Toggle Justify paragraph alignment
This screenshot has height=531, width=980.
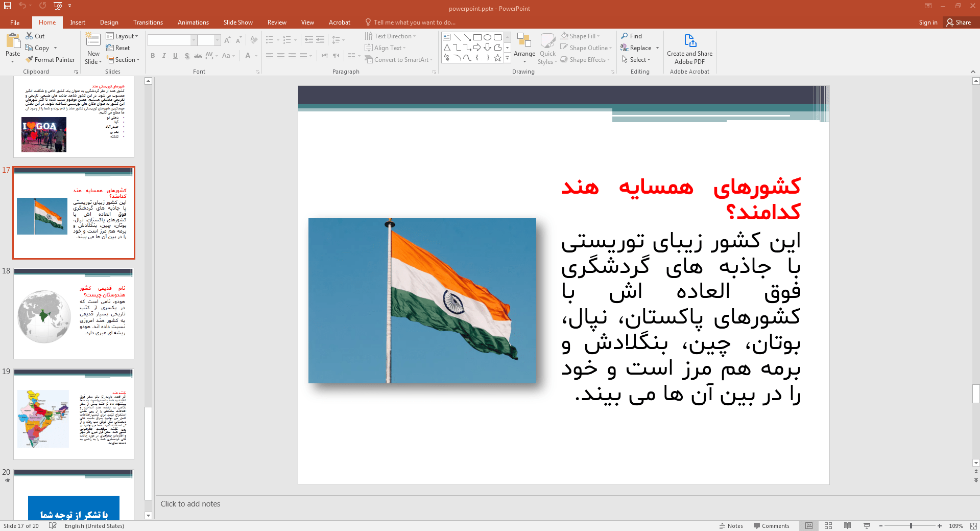pyautogui.click(x=303, y=56)
